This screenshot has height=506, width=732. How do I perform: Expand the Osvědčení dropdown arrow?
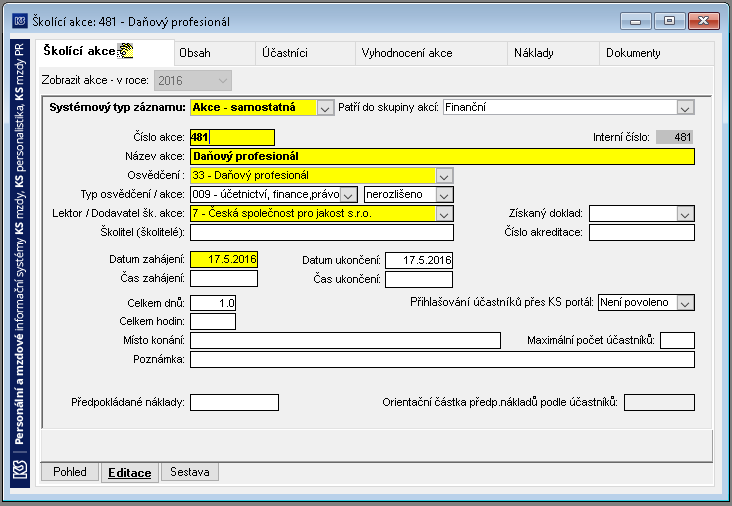(x=444, y=176)
